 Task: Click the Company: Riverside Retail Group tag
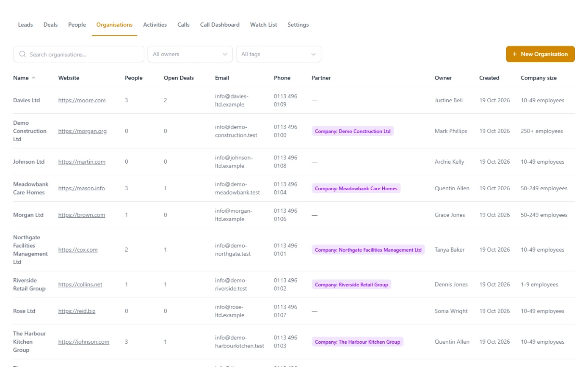point(351,284)
